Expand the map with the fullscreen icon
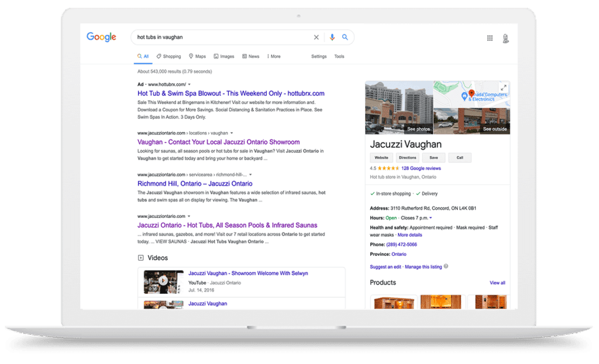The height and width of the screenshot is (364, 599). [503, 88]
